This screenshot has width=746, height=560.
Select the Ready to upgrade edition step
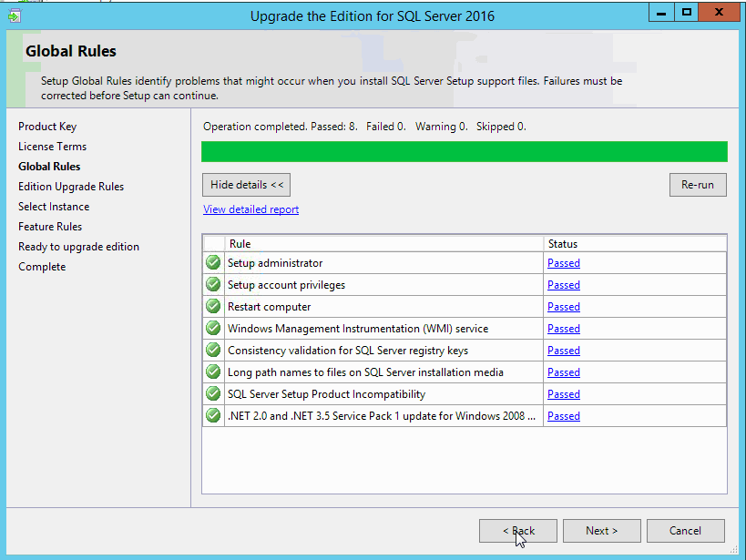click(78, 247)
